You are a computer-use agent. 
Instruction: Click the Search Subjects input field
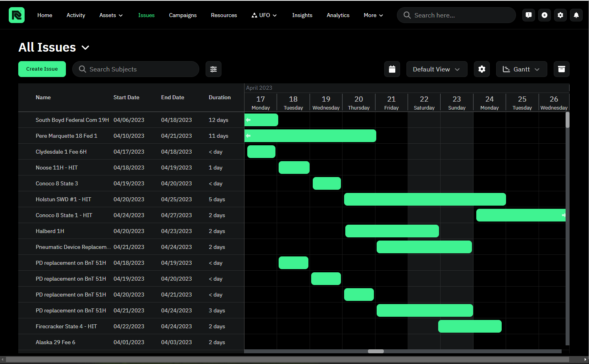click(x=136, y=69)
